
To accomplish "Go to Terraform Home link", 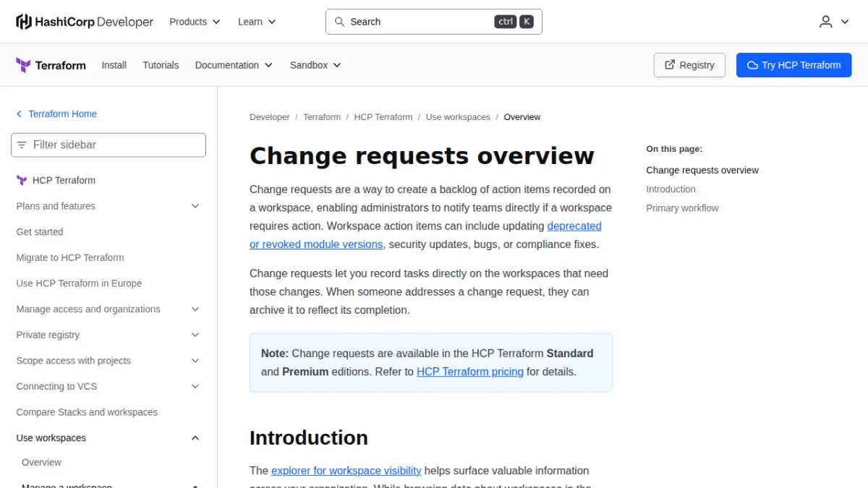I will (62, 114).
